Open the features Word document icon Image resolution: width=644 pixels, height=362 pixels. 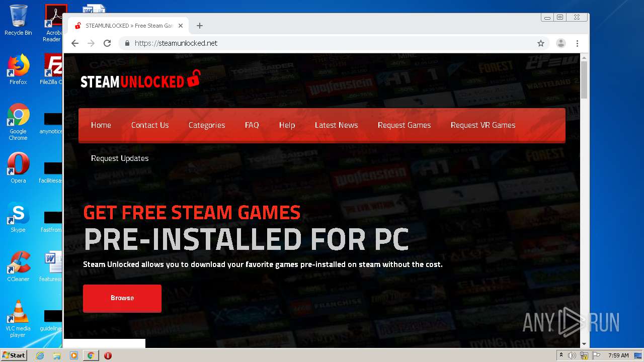click(52, 266)
